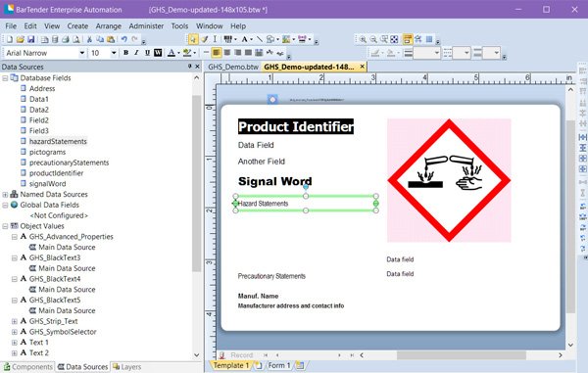Close the Data Sources panel
The image size is (588, 373).
click(198, 67)
